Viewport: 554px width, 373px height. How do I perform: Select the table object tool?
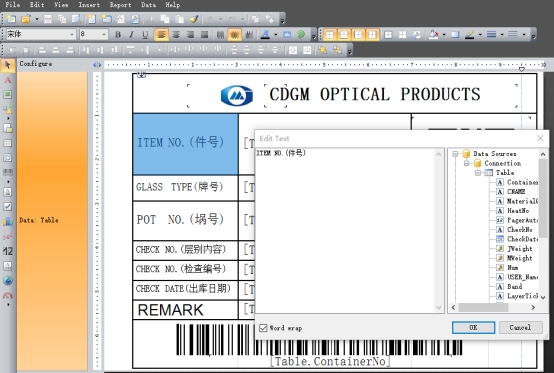(x=7, y=143)
